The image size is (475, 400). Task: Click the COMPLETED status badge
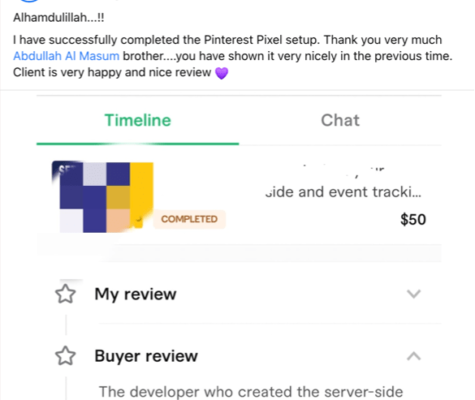189,219
